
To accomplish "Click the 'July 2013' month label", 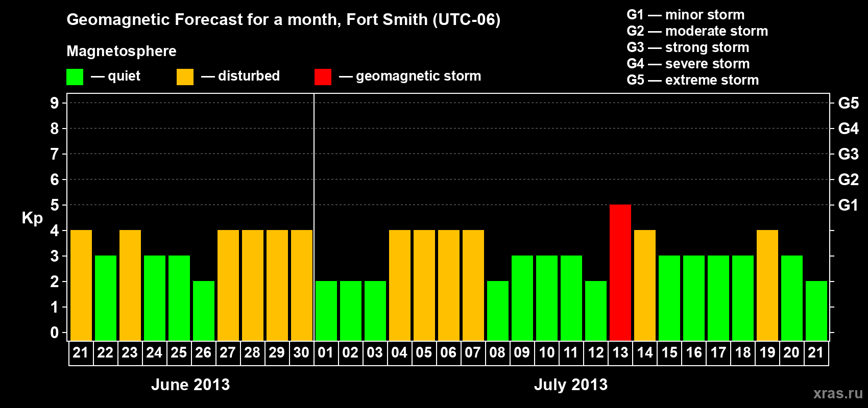I will click(x=571, y=385).
